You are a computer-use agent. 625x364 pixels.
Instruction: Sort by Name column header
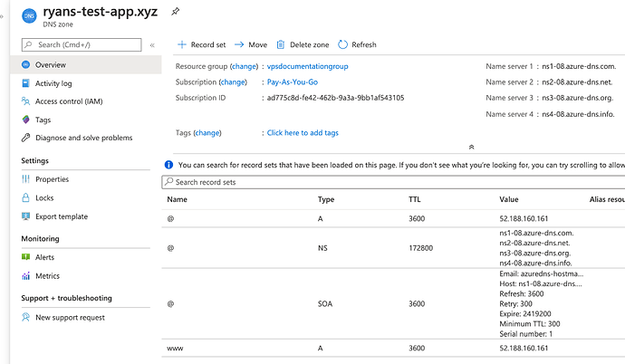pos(177,199)
